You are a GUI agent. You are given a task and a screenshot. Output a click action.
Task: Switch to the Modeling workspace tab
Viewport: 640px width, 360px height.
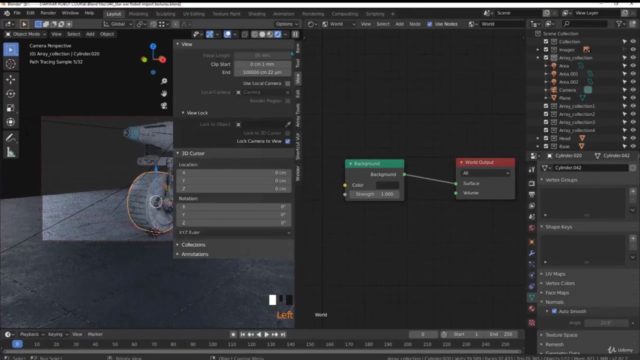pos(138,14)
